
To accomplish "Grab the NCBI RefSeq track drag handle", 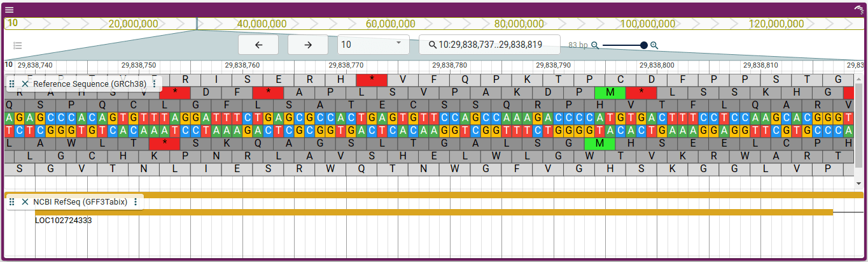I will click(x=12, y=201).
